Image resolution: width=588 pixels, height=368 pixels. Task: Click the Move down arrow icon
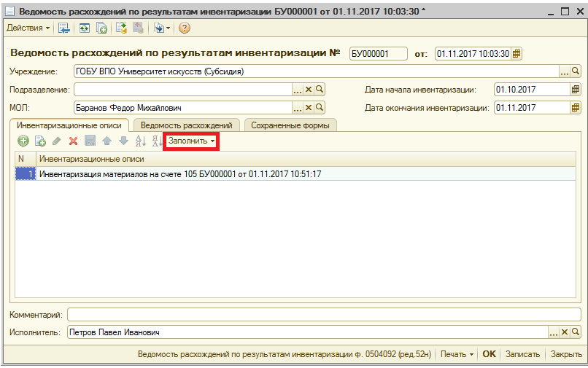click(123, 141)
